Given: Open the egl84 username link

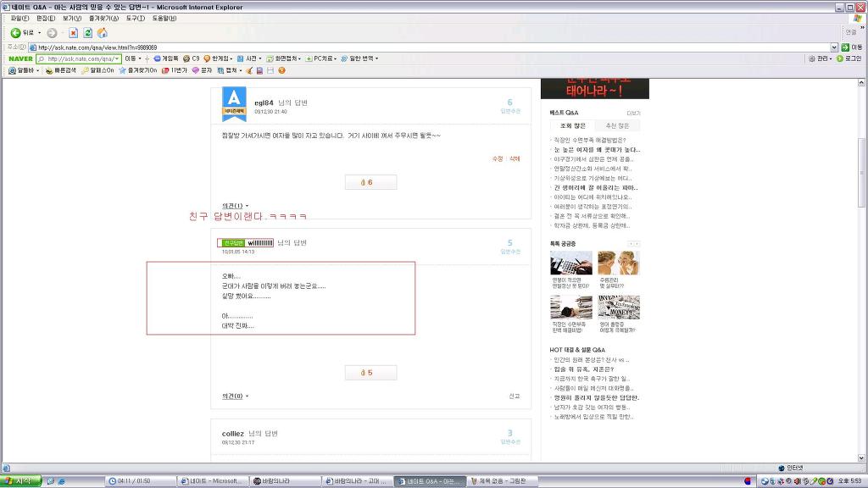Looking at the screenshot, I should 264,103.
